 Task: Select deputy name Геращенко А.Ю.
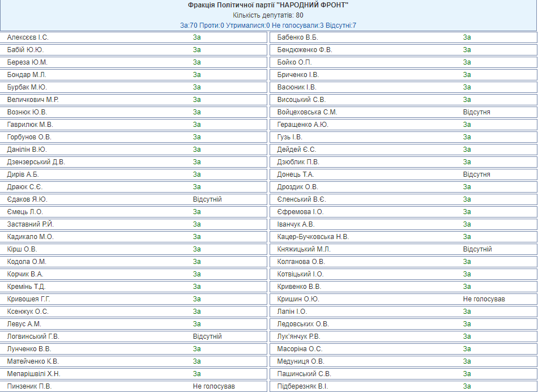302,125
